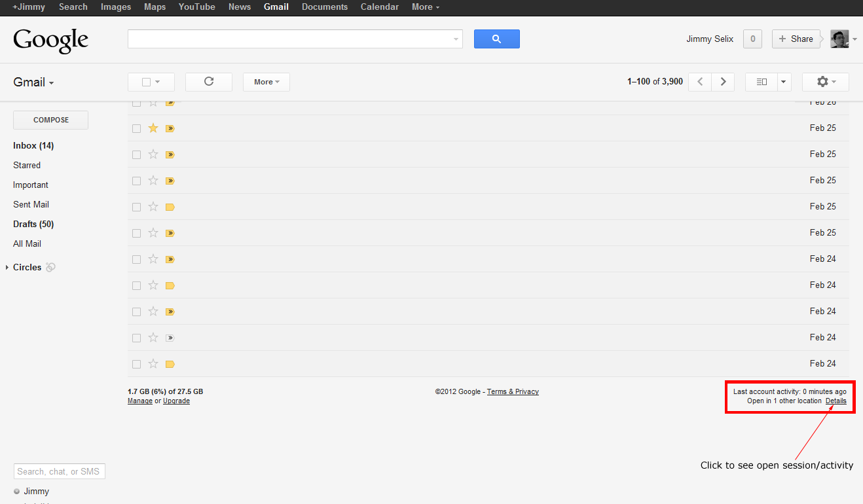
Task: Click the COMPOSE button
Action: tap(51, 120)
